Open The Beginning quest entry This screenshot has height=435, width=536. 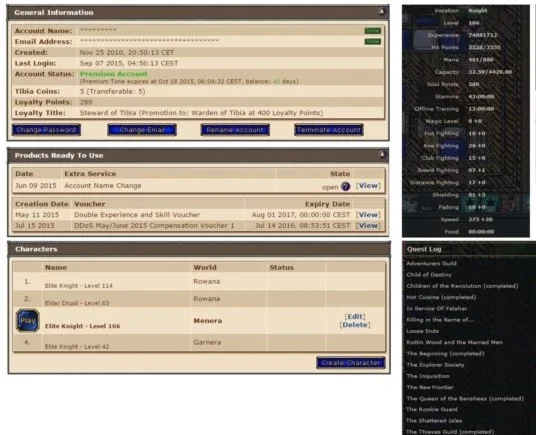pos(445,354)
